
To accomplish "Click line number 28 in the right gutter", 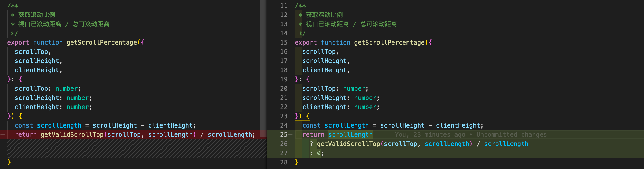I will pos(284,162).
